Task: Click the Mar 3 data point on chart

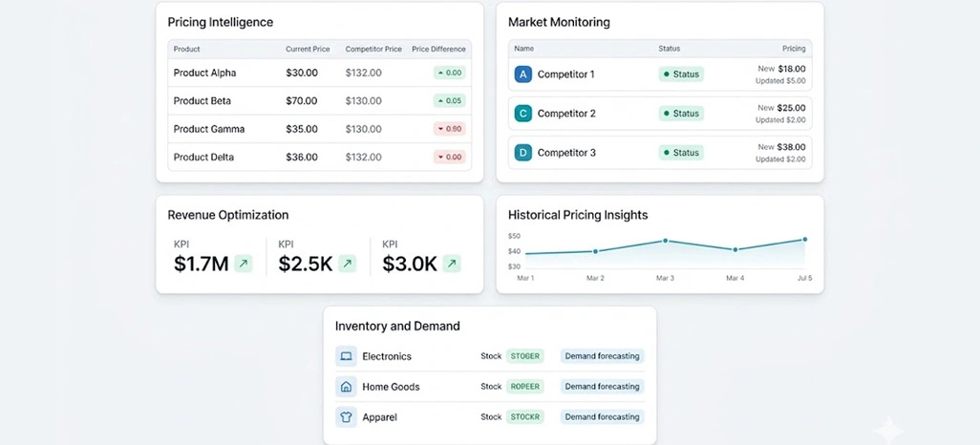Action: coord(665,241)
